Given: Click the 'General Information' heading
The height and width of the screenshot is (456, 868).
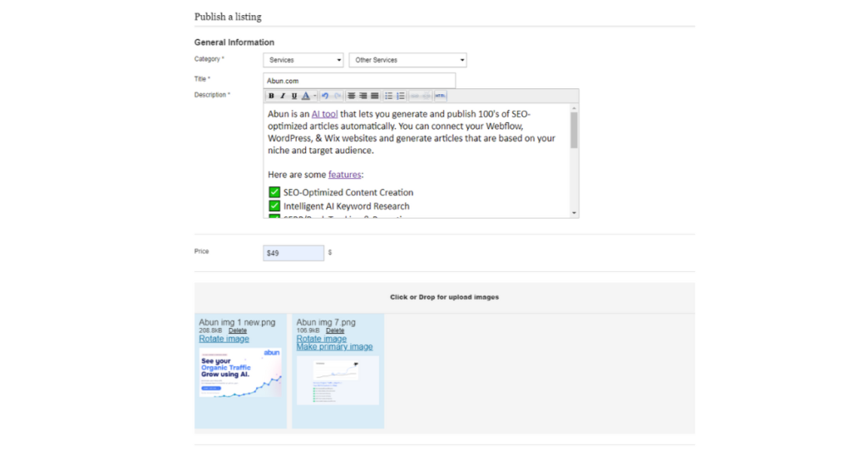Looking at the screenshot, I should [234, 42].
